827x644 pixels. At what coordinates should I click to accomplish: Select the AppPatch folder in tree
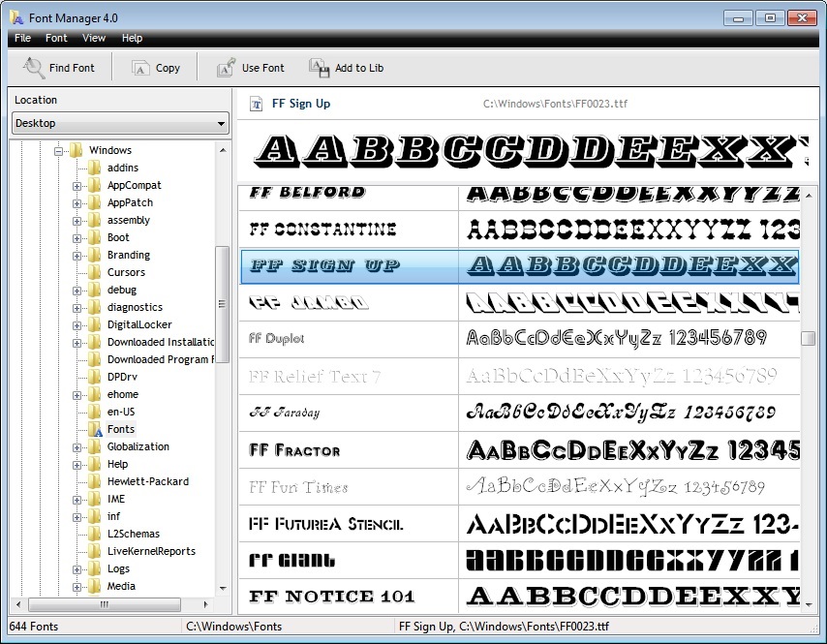(130, 202)
